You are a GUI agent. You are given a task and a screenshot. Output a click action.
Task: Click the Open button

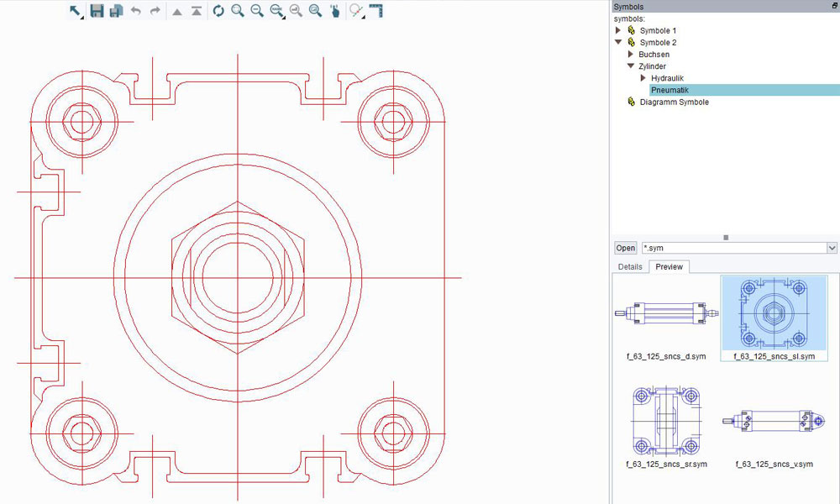[x=625, y=248]
